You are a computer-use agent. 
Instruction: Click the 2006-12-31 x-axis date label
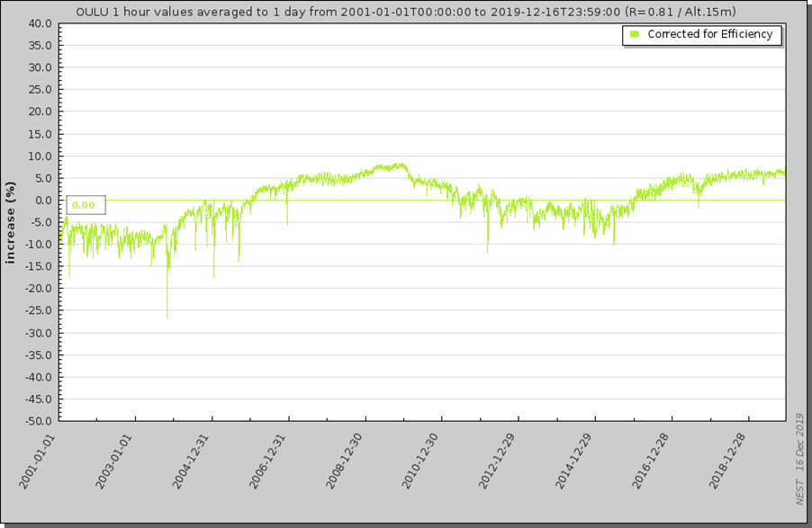[267, 461]
